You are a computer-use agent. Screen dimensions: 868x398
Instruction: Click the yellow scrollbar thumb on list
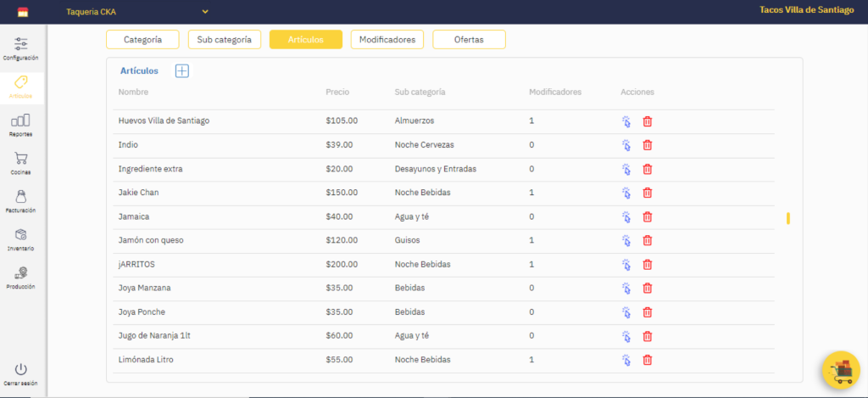[x=788, y=219]
